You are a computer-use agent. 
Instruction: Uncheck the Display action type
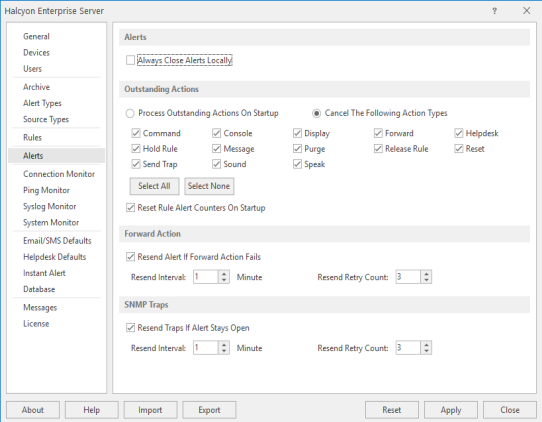click(x=297, y=133)
